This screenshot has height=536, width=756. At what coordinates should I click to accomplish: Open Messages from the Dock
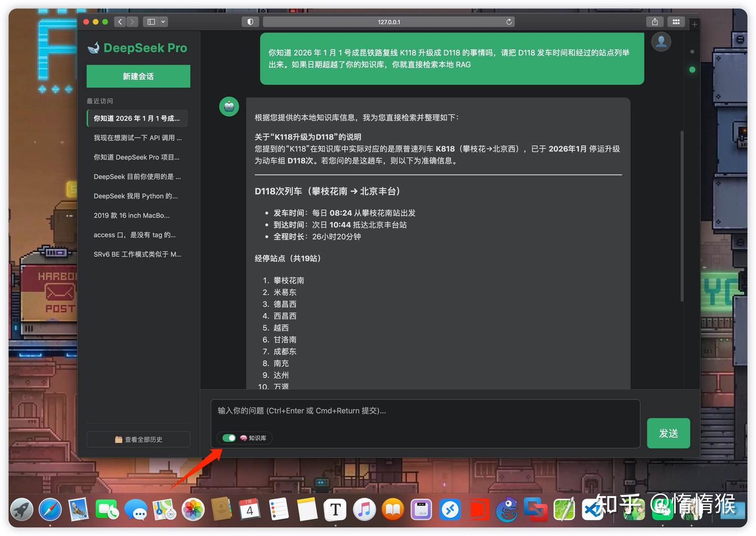[x=136, y=509]
